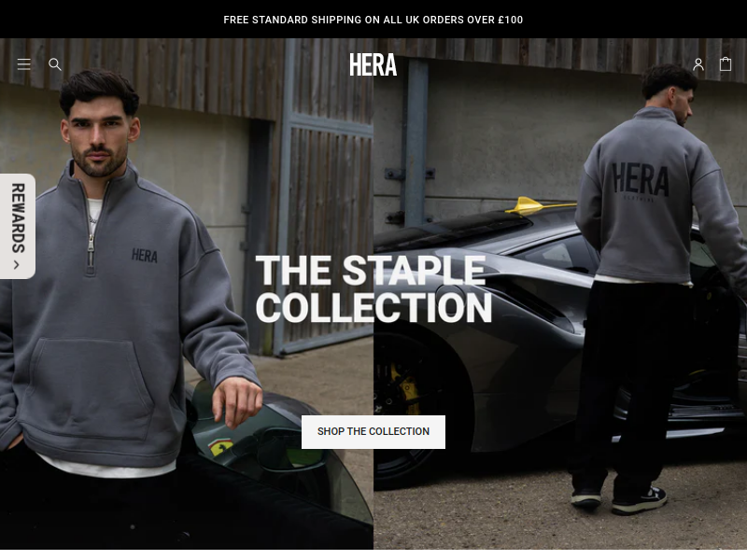Select the left hero image of front-facing model
Image resolution: width=747 pixels, height=560 pixels.
click(x=186, y=294)
